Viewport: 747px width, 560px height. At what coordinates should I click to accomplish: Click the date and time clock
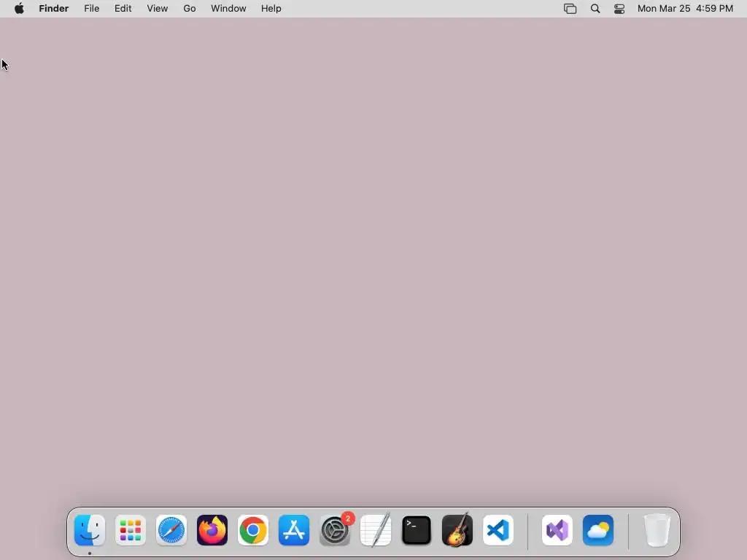(x=685, y=9)
